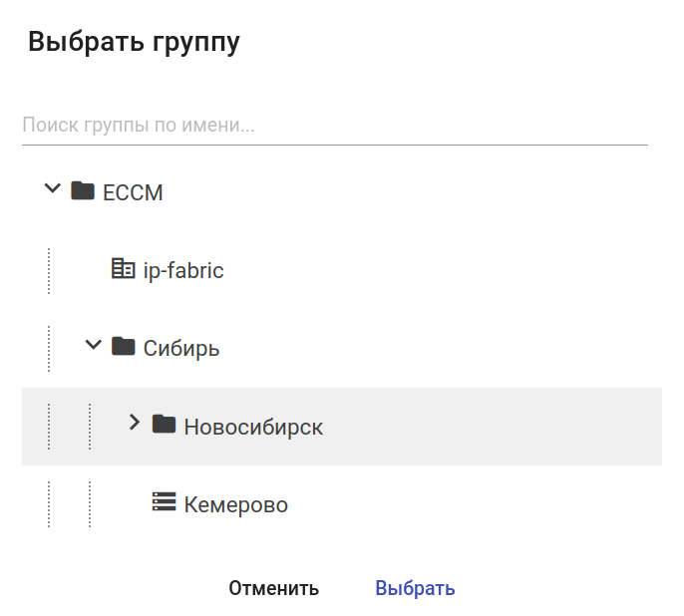
Task: Select the Новосибирск group label
Action: (x=253, y=428)
